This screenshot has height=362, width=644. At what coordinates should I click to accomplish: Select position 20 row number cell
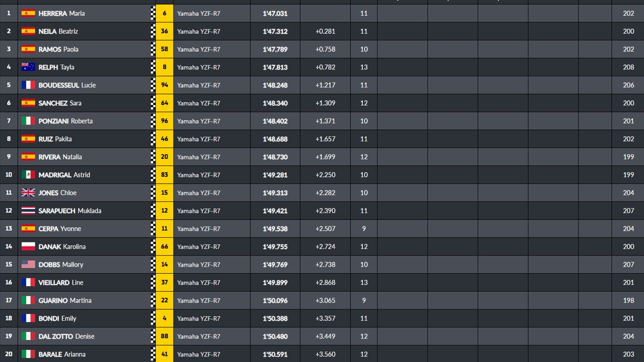[9, 354]
